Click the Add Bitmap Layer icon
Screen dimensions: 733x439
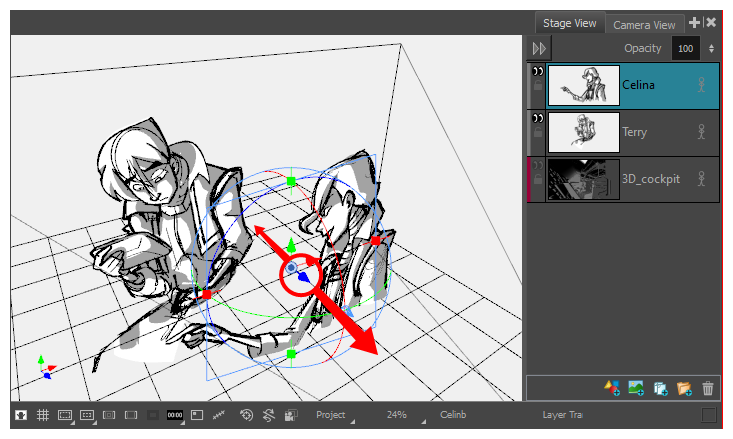coord(636,388)
